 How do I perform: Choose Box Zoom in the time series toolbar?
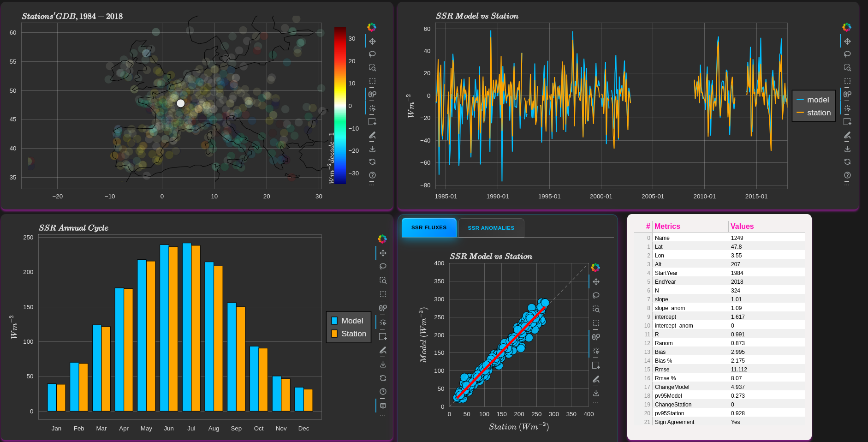point(847,68)
